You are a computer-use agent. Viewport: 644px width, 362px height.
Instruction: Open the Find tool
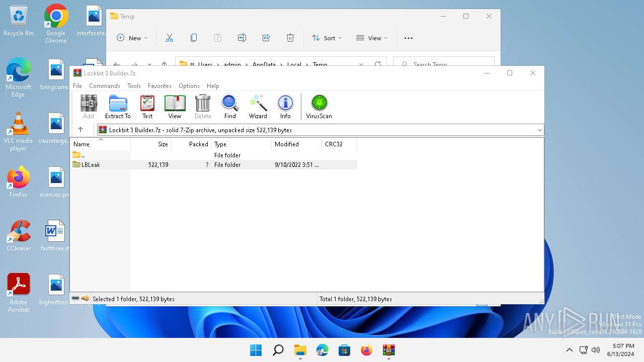(x=230, y=107)
